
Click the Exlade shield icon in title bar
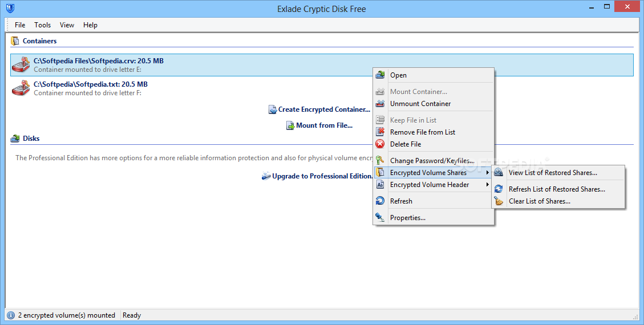(10, 8)
